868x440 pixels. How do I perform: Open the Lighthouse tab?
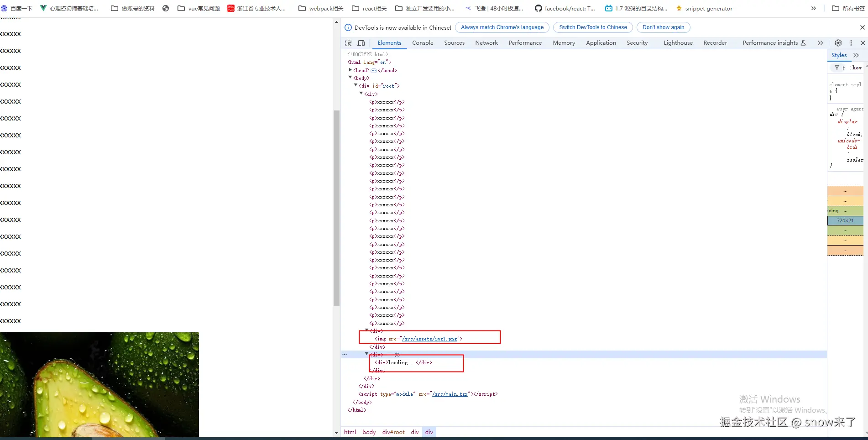[x=678, y=43]
